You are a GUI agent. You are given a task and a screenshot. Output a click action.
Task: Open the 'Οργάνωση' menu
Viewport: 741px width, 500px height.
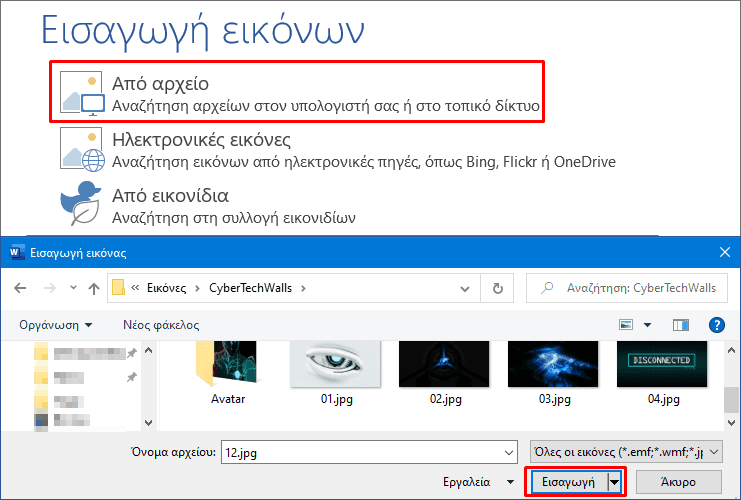(x=56, y=325)
